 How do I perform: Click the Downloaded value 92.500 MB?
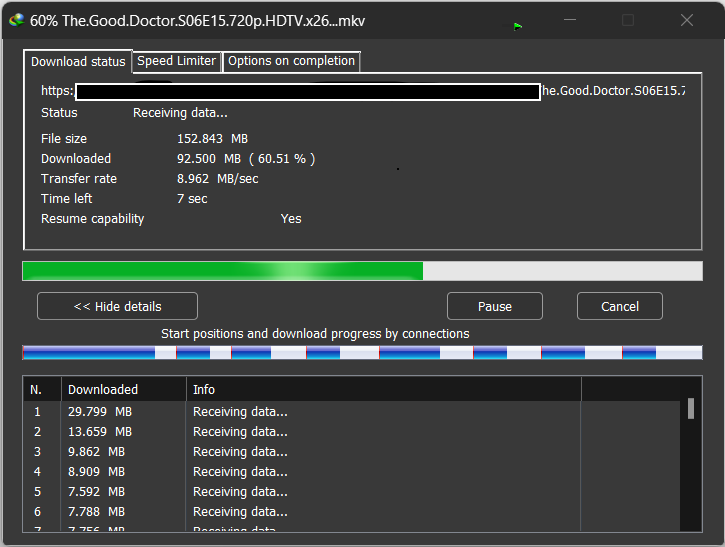coord(209,159)
